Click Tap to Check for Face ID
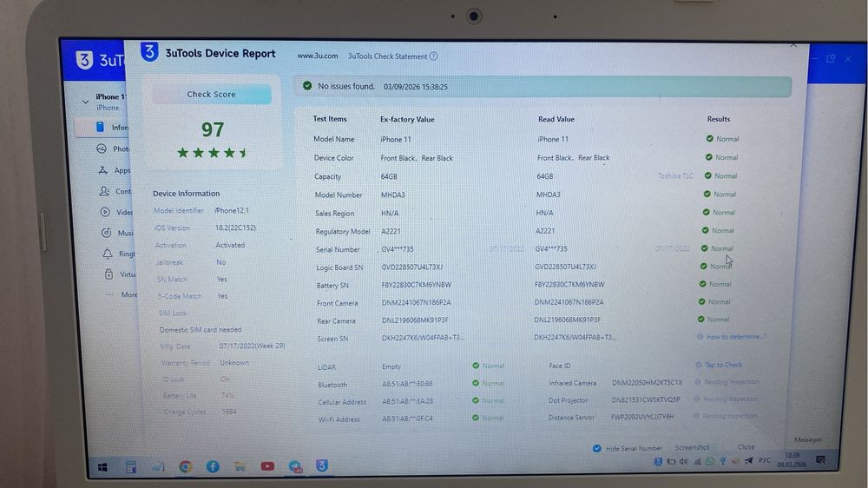 pos(723,365)
